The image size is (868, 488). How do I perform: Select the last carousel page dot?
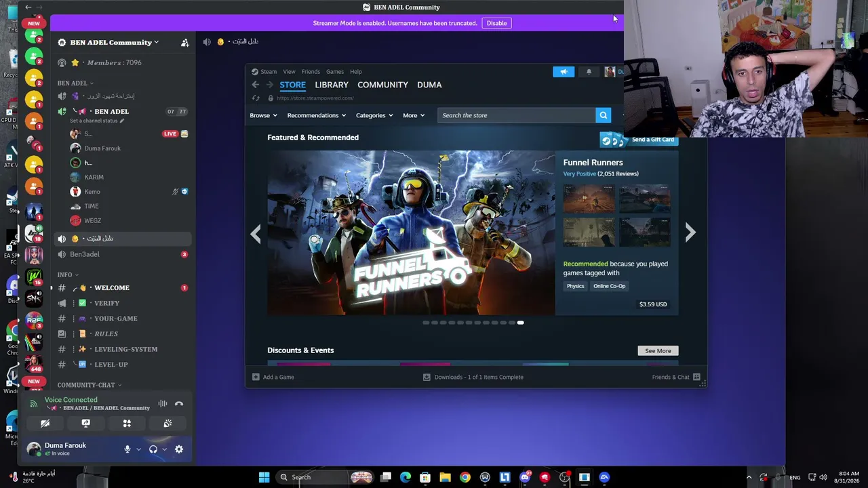pyautogui.click(x=520, y=323)
